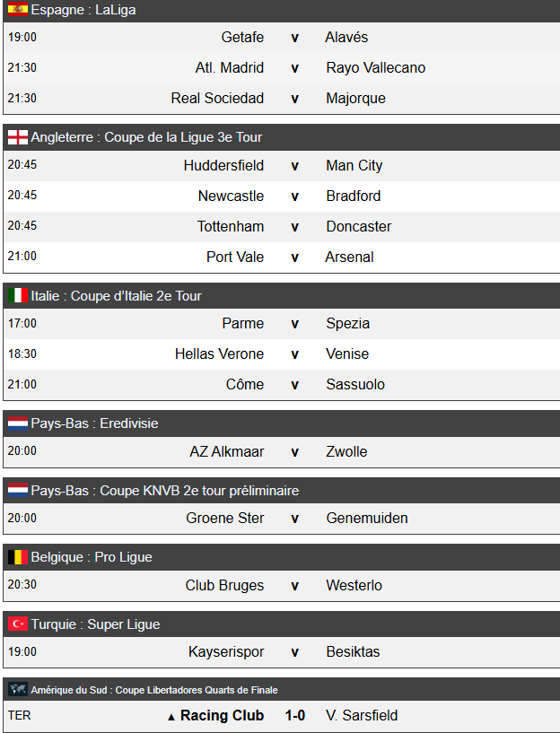The image size is (560, 733).
Task: Click the Racing Club 1-0 score
Action: (x=295, y=716)
